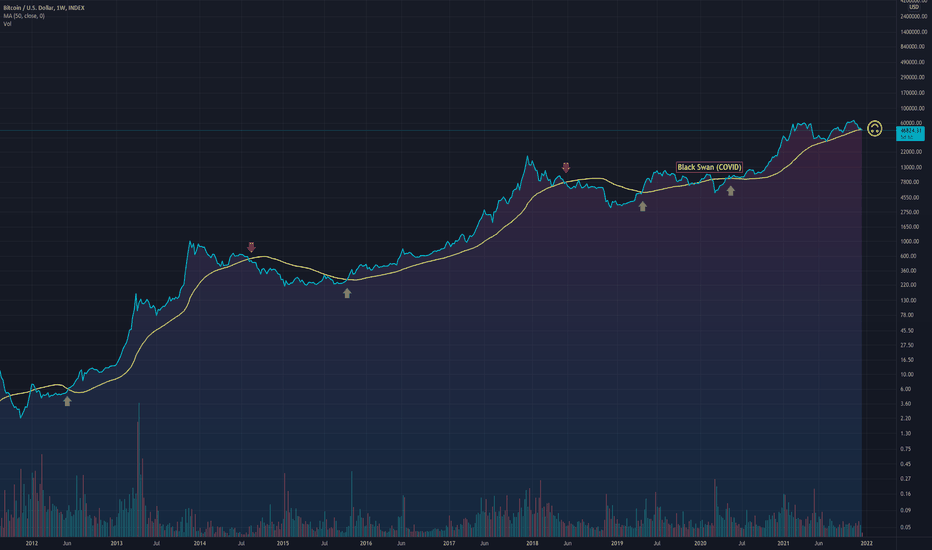Click 2015 on the time axis
The image size is (932, 550).
tap(283, 543)
